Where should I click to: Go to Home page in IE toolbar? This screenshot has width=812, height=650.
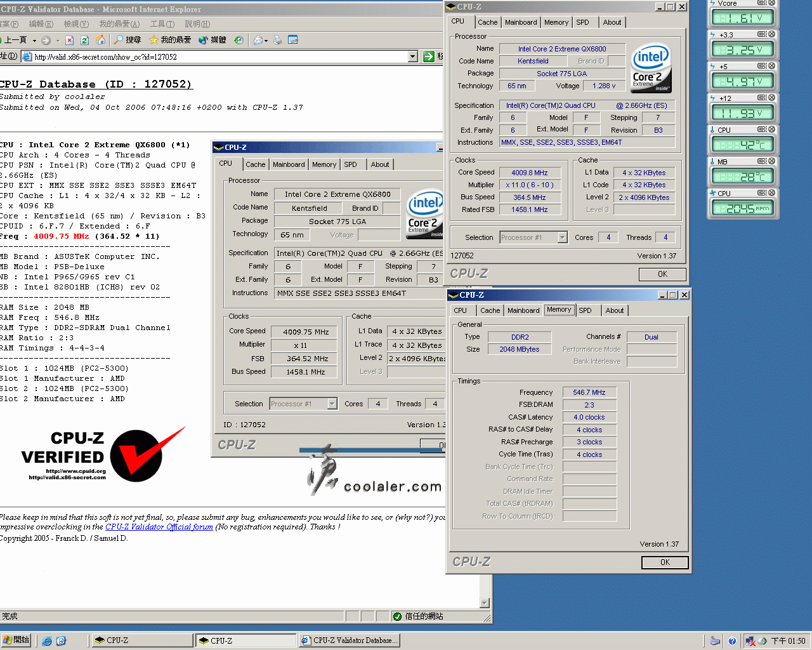pos(100,40)
